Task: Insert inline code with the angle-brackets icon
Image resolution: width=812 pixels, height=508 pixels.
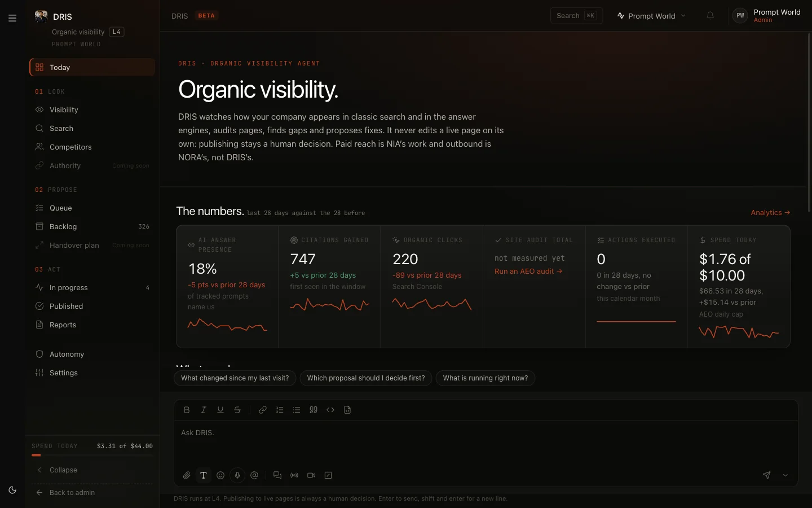Action: [330, 410]
